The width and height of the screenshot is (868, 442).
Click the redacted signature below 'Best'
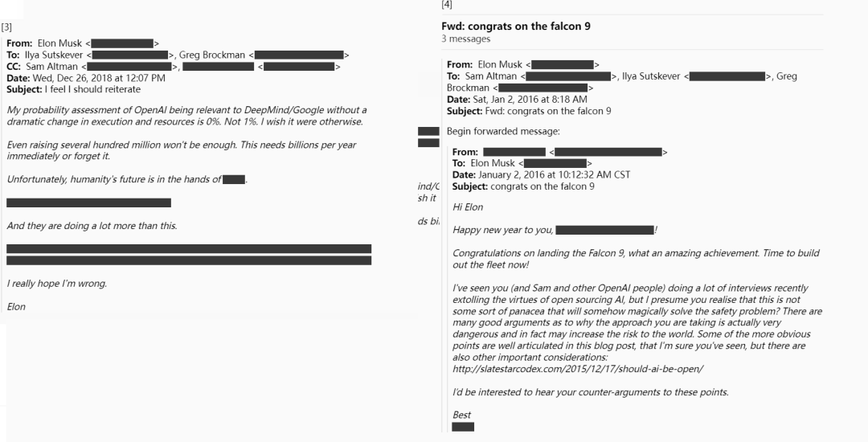pos(463,427)
